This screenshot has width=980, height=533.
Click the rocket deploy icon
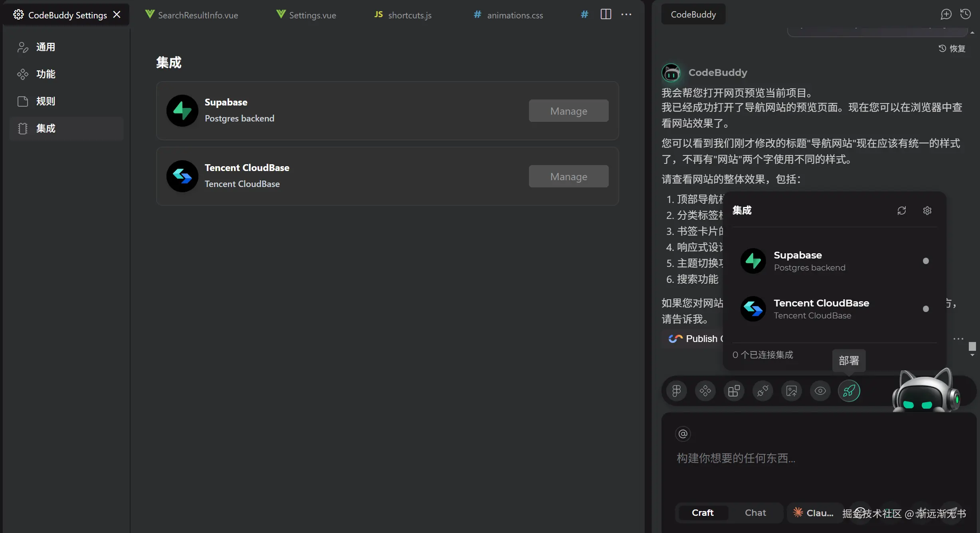(849, 391)
